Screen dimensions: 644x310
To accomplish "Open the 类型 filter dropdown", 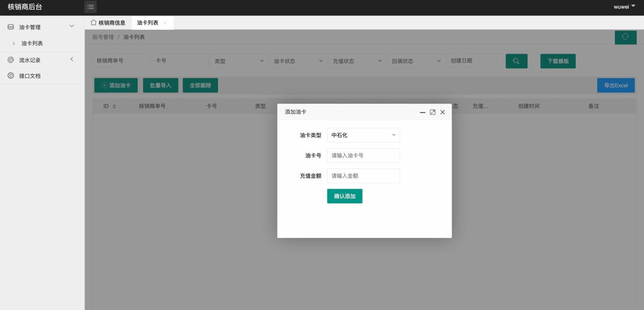I will [239, 61].
